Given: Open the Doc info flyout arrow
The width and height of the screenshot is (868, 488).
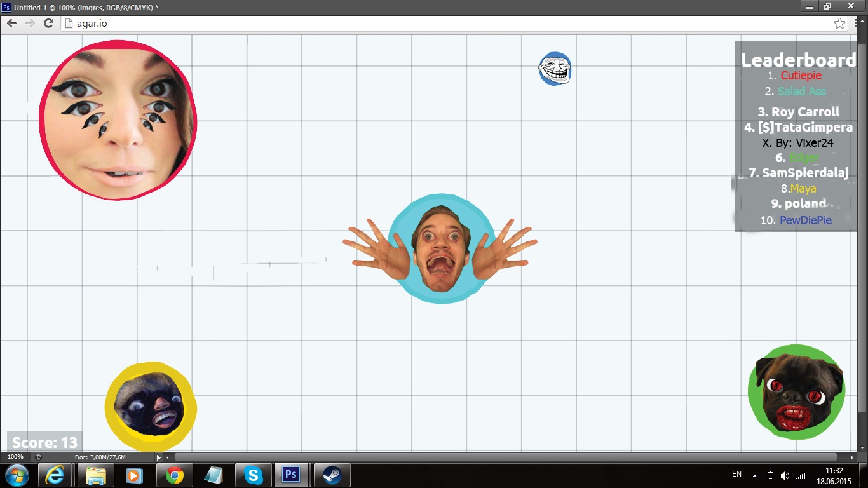Looking at the screenshot, I should 159,457.
